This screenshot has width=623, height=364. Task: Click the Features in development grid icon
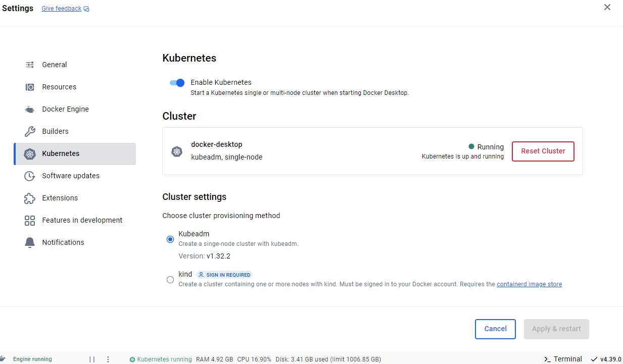(30, 220)
